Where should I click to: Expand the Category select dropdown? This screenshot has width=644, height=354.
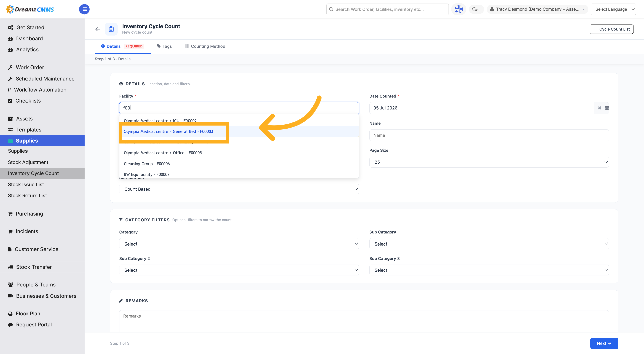pos(239,244)
